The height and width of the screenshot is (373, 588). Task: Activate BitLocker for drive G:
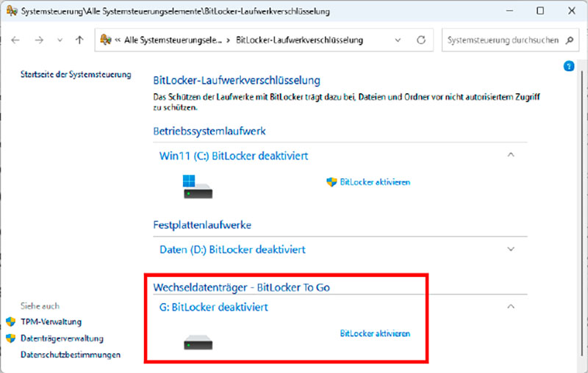tap(375, 333)
